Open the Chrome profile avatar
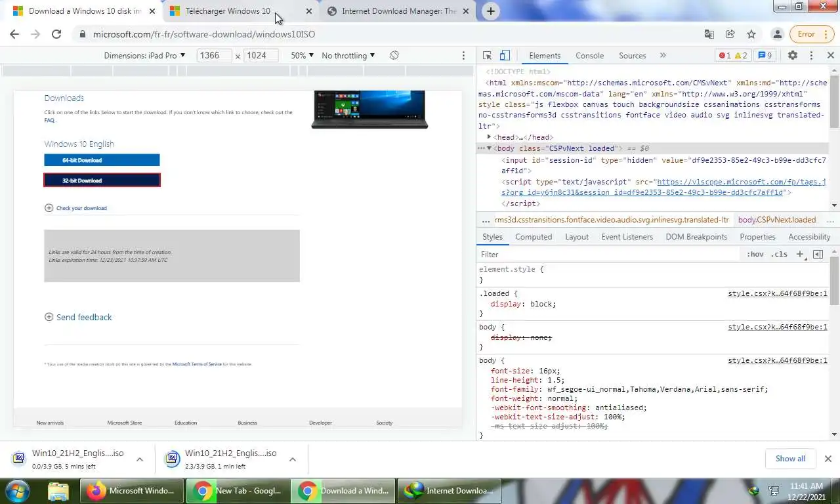This screenshot has width=840, height=504. (778, 34)
